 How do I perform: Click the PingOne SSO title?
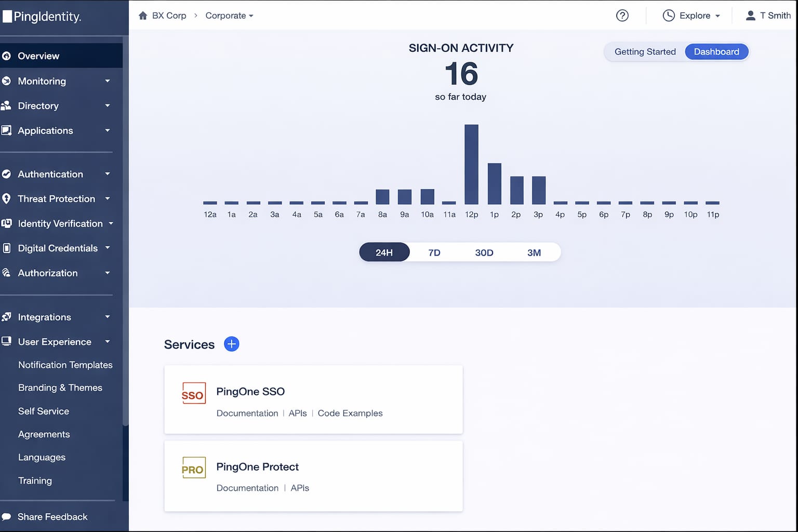point(250,391)
